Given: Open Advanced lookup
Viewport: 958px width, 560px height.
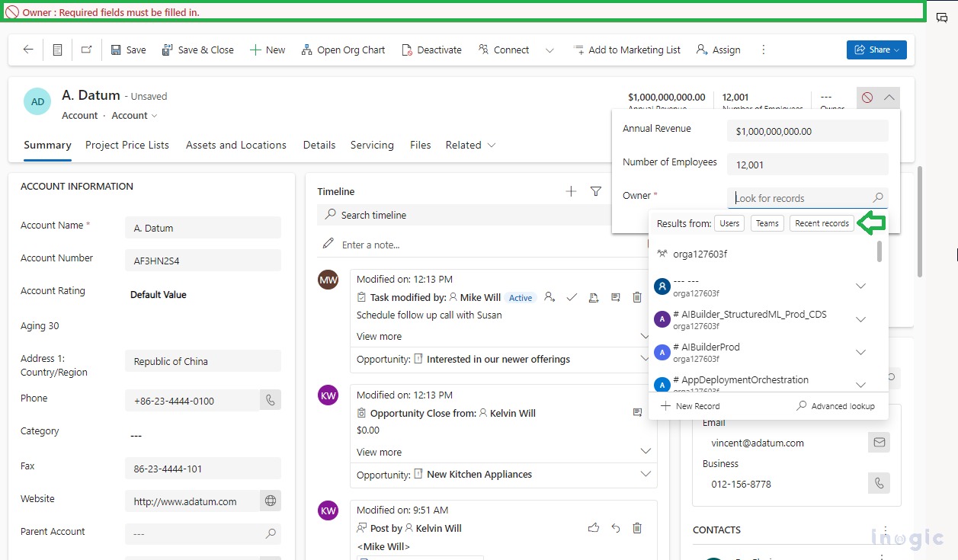Looking at the screenshot, I should click(836, 405).
